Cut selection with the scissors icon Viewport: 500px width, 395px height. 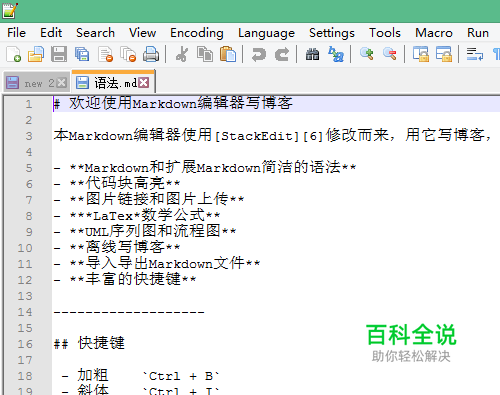click(182, 54)
